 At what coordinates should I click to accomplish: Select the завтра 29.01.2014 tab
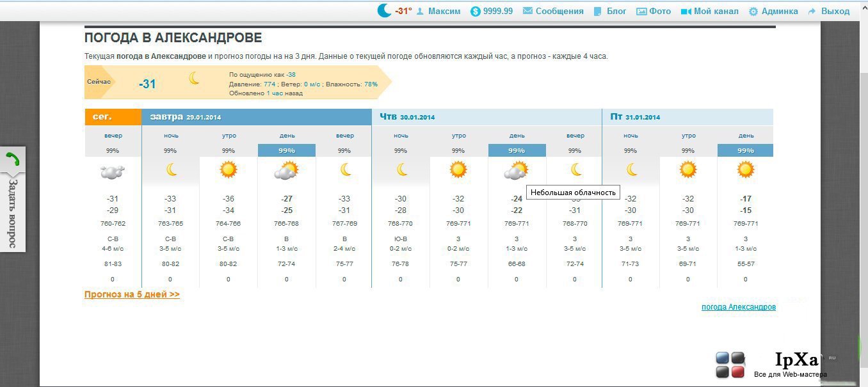(x=257, y=117)
